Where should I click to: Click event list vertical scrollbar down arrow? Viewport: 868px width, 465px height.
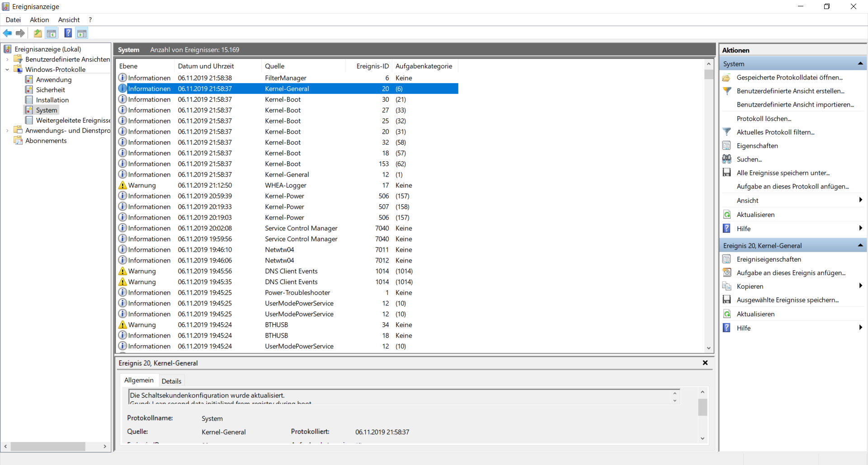click(708, 348)
